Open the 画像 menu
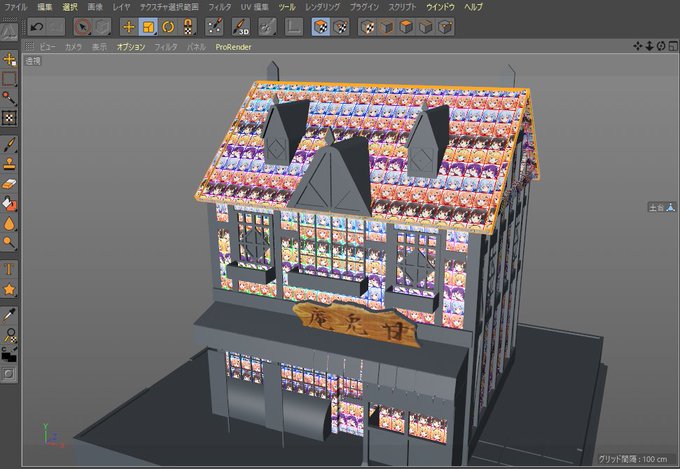The height and width of the screenshot is (469, 680). tap(95, 7)
